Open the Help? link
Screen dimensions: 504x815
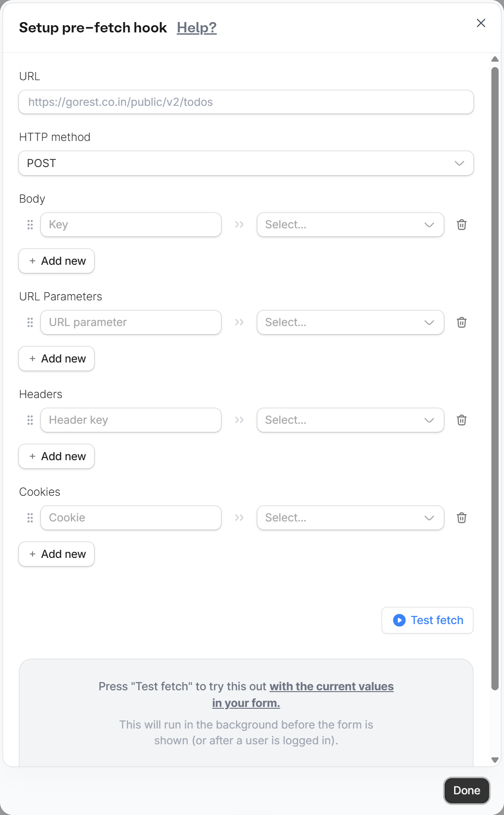pyautogui.click(x=197, y=27)
